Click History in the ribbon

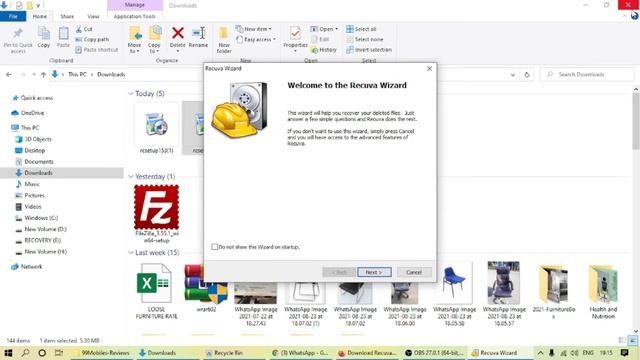pyautogui.click(x=324, y=50)
